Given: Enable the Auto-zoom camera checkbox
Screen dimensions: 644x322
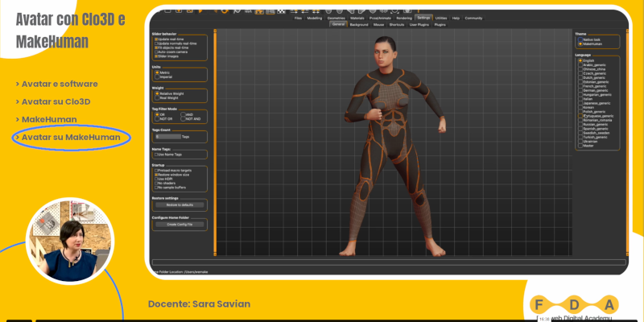Looking at the screenshot, I should click(156, 52).
